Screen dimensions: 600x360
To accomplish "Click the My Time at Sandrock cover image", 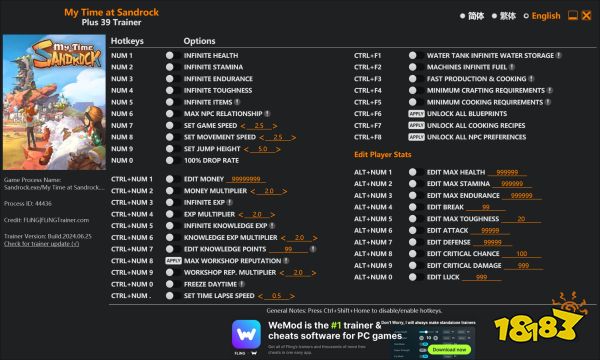I will tap(54, 102).
